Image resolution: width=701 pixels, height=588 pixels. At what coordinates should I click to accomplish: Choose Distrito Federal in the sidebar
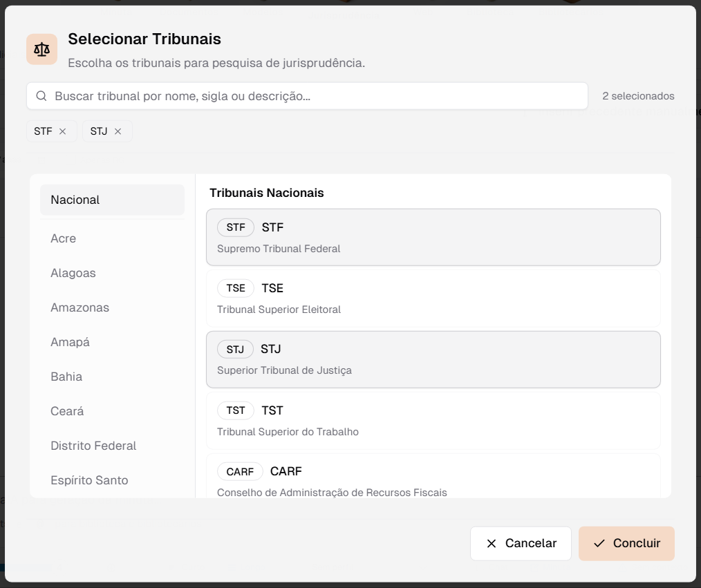point(93,446)
